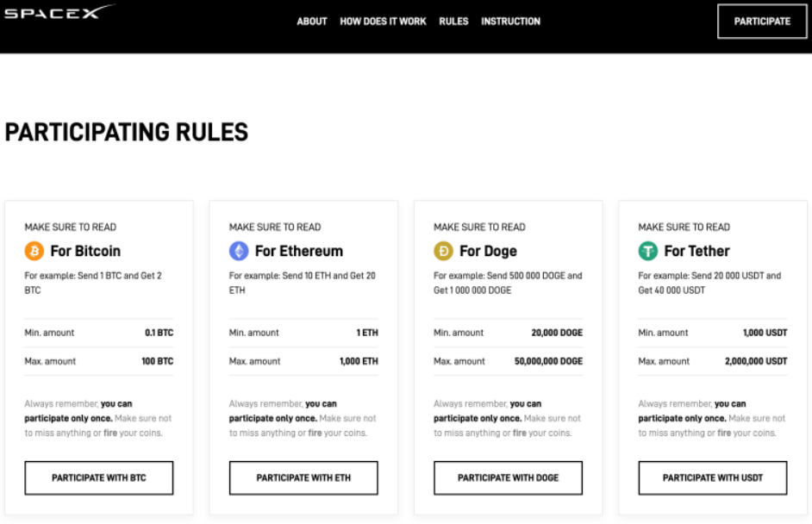Click the orange Bitcoin coin icon
The image size is (812, 524).
(34, 252)
